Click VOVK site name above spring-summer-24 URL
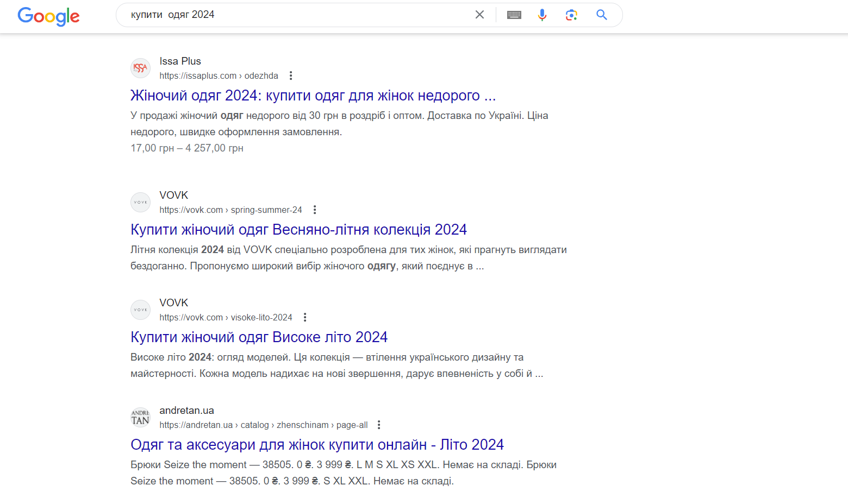848x504 pixels. (173, 196)
